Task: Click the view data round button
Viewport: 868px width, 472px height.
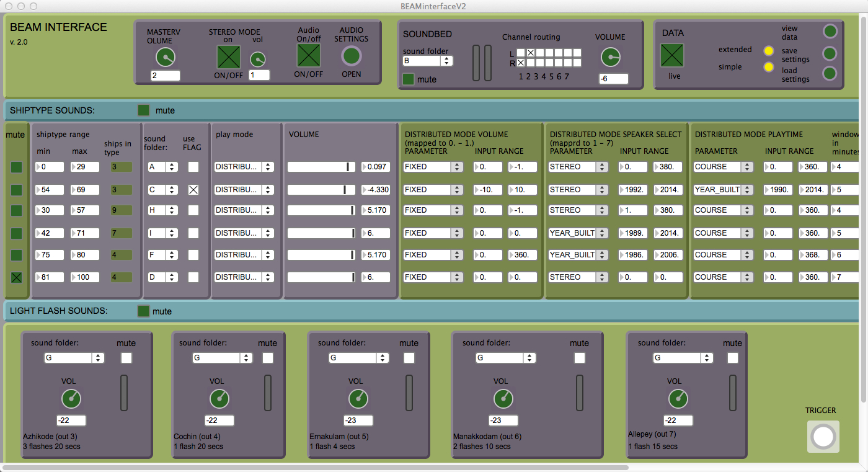Action: point(830,32)
